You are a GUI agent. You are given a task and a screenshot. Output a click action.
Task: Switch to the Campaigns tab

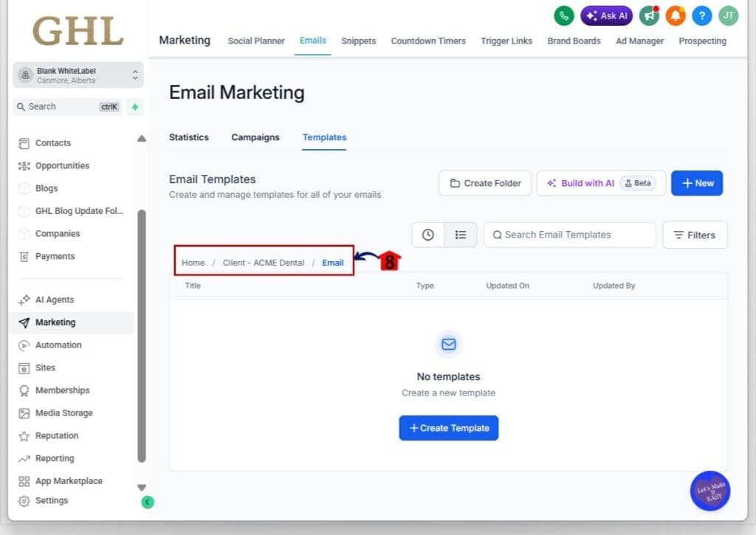tap(255, 137)
